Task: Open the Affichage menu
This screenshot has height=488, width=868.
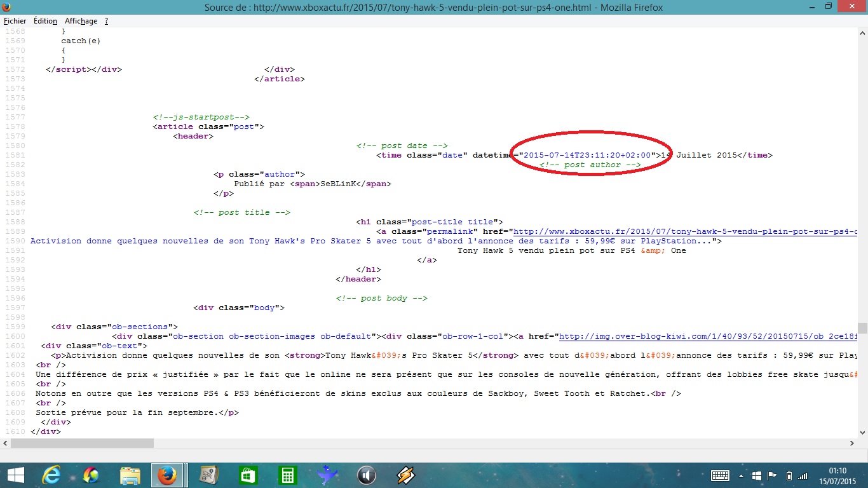Action: 81,21
